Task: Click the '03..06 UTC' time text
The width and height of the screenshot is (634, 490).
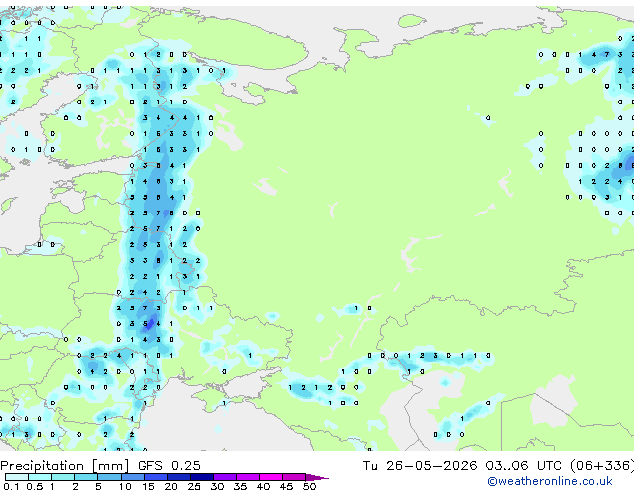Action: (524, 466)
